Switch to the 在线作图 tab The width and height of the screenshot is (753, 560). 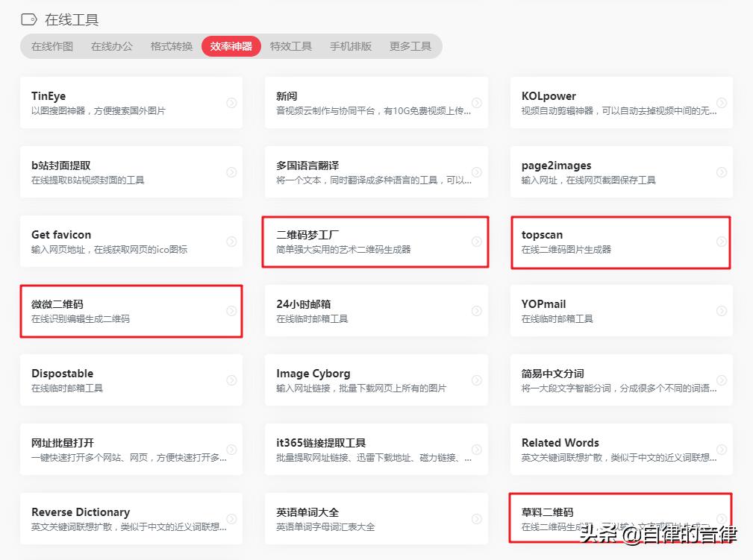51,45
